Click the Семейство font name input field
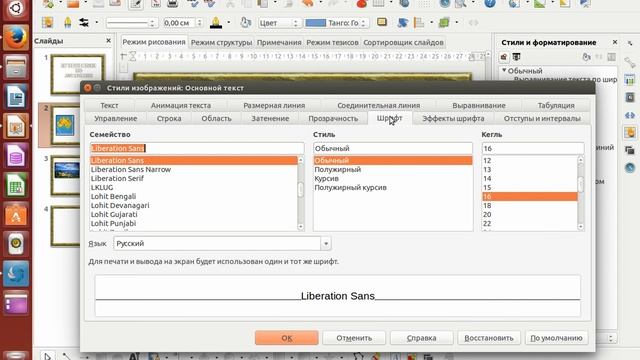The image size is (640, 360). pos(197,148)
